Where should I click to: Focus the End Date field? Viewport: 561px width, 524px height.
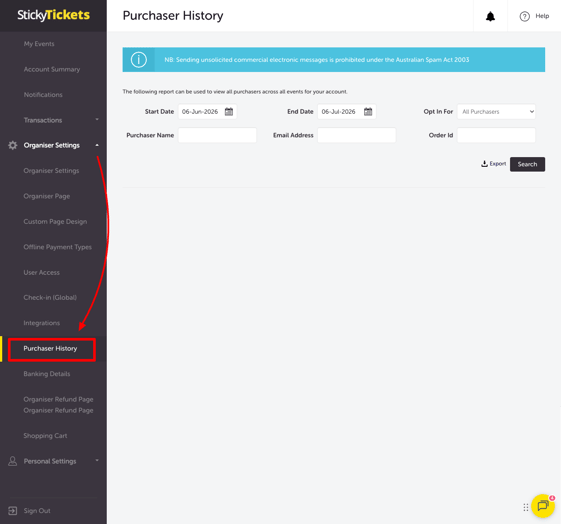[x=347, y=112]
